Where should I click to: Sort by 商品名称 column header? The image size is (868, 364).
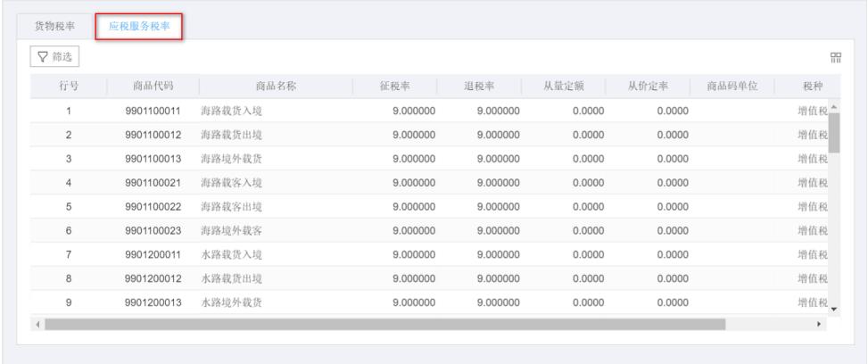(275, 86)
